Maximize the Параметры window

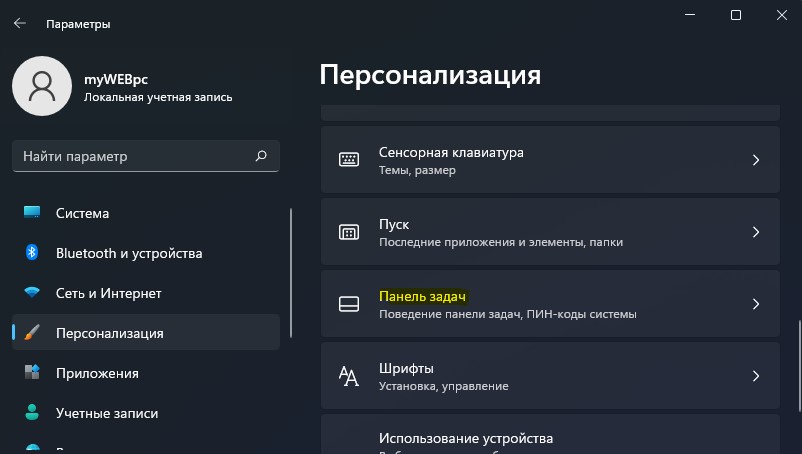[x=736, y=15]
